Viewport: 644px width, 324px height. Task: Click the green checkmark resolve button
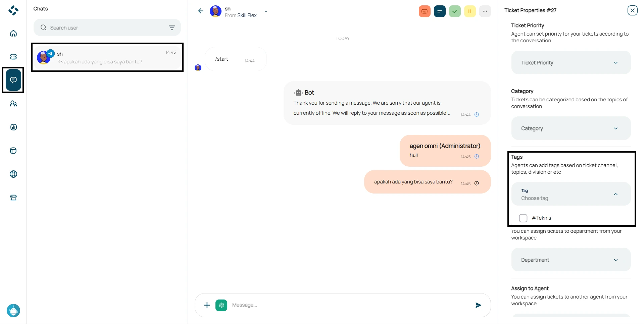[x=455, y=11]
